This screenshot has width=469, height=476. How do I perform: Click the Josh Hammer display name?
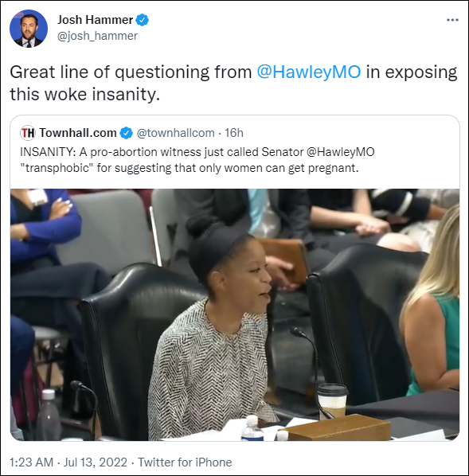point(95,20)
